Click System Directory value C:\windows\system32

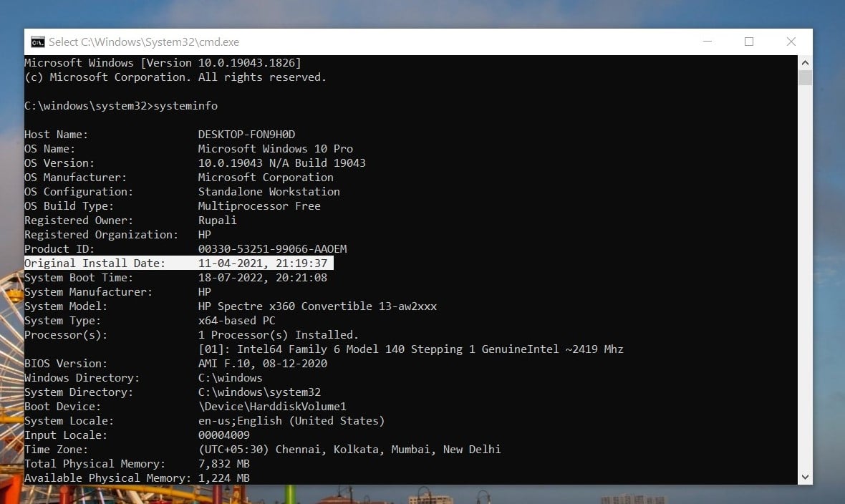coord(259,392)
